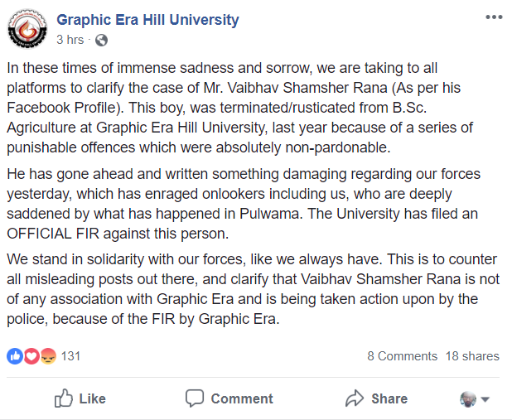Click the Comment button label
512x420 pixels.
pos(242,398)
